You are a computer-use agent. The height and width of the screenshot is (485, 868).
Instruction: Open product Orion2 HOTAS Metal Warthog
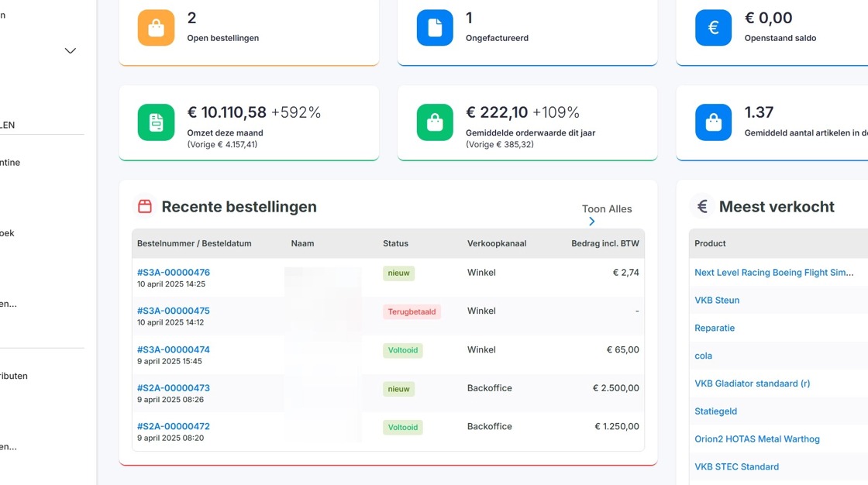point(757,439)
